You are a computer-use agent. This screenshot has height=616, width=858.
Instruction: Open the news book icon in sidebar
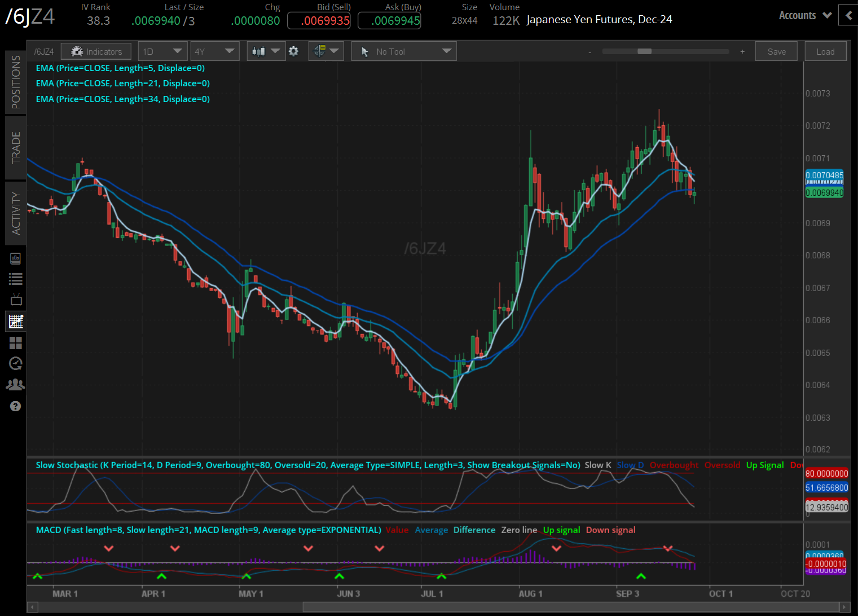click(x=16, y=258)
